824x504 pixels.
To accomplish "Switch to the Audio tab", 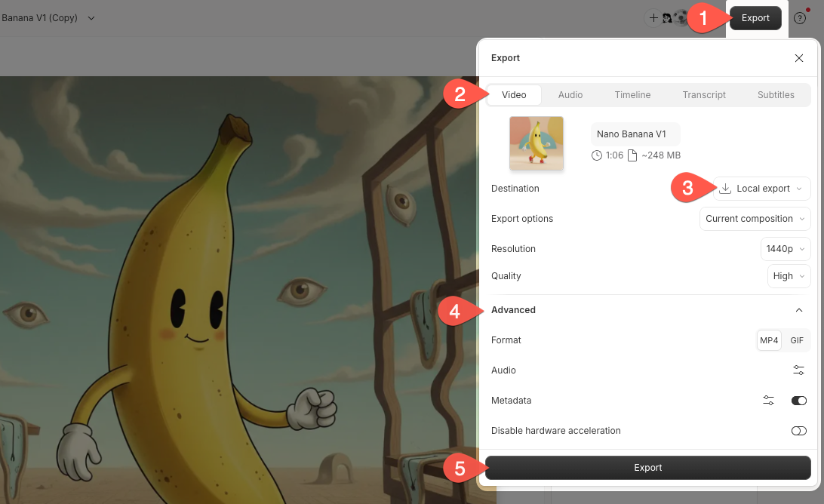I will pos(570,94).
